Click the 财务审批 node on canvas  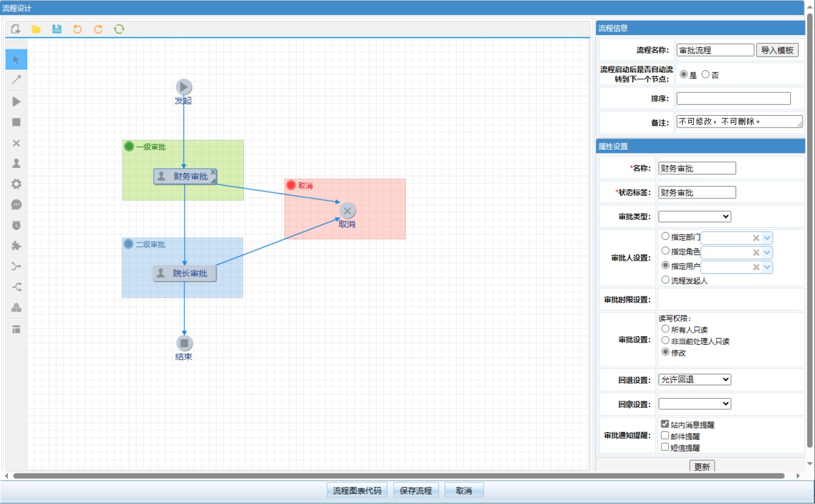click(185, 176)
